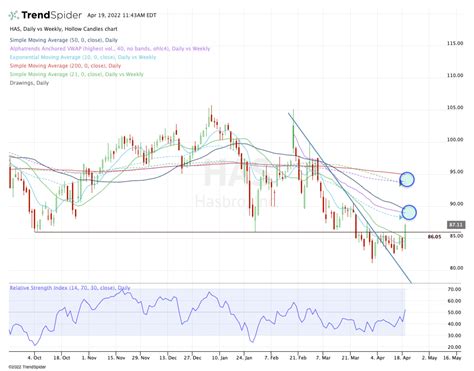The width and height of the screenshot is (474, 371).
Task: Click the TrendSpider logo icon
Action: [14, 15]
